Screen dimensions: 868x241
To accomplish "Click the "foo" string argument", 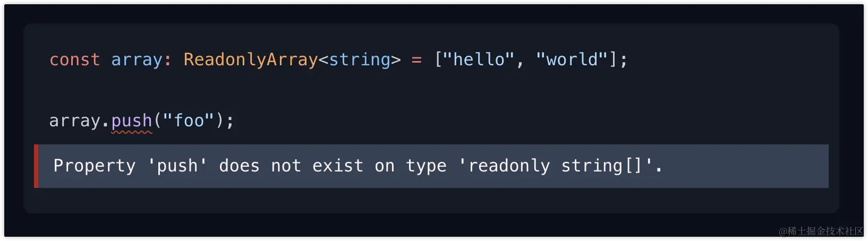I will (189, 120).
